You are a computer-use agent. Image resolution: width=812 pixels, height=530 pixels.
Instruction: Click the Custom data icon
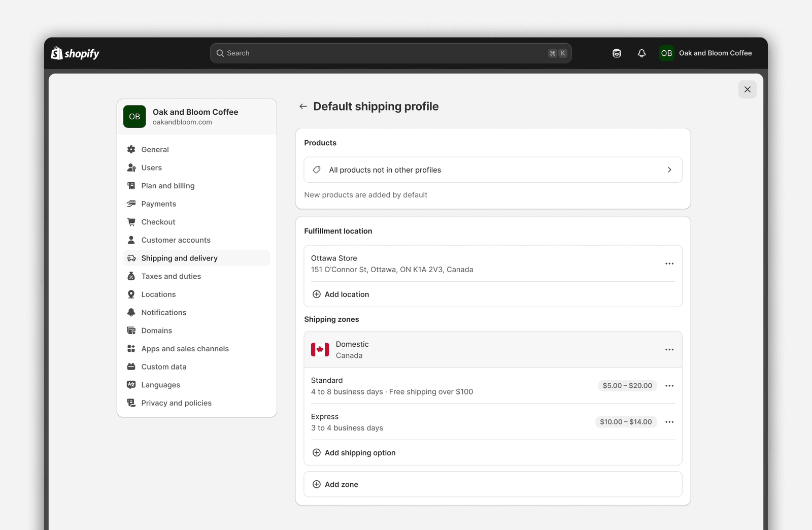click(131, 367)
